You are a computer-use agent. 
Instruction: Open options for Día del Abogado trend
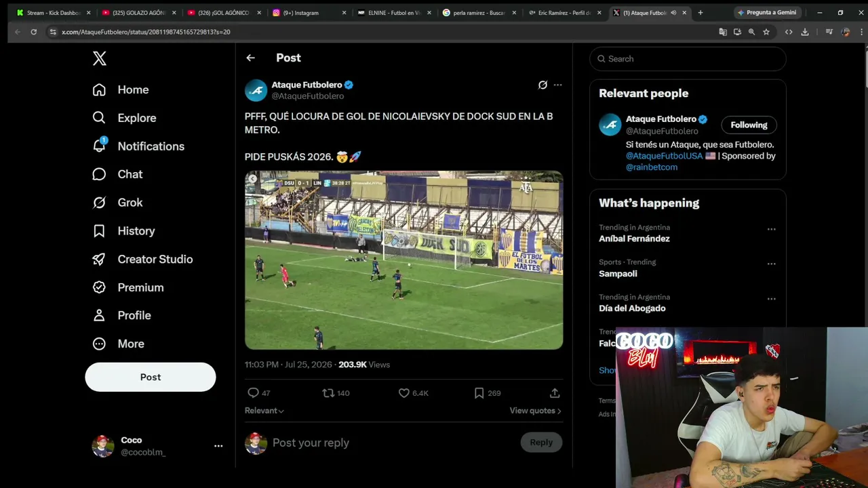point(771,299)
